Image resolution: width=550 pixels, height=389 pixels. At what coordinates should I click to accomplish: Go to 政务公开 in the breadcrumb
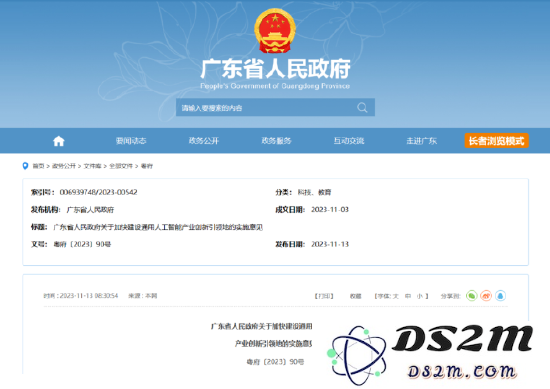(x=64, y=166)
